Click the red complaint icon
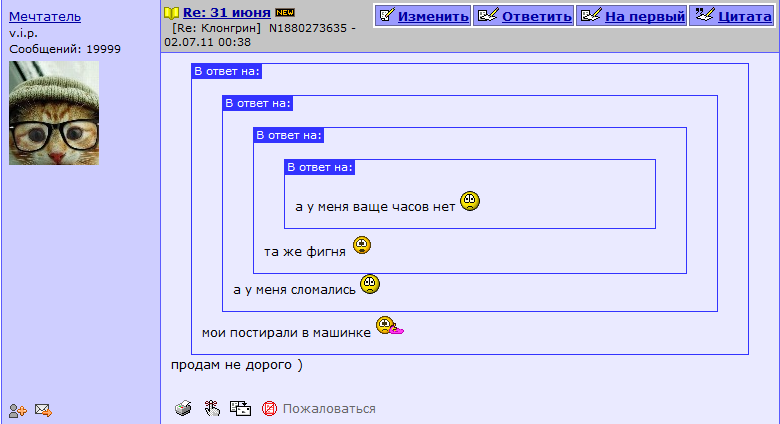This screenshot has height=424, width=780. click(269, 409)
